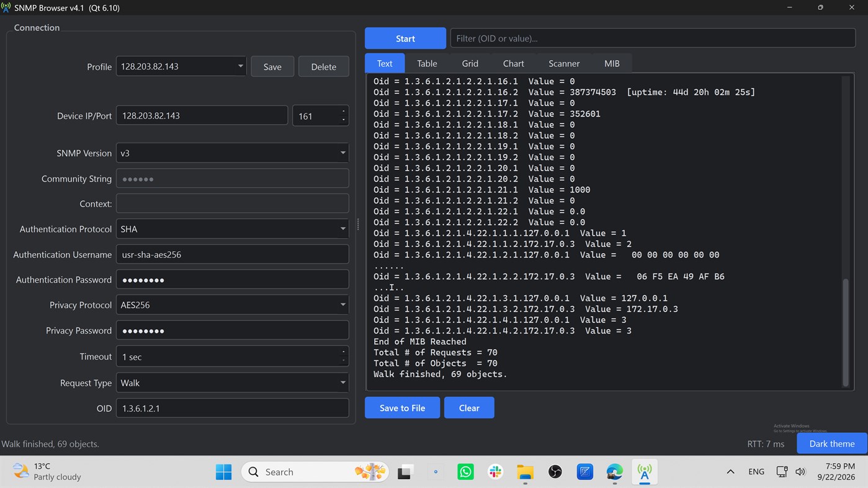Open the Privacy Protocol dropdown
This screenshot has height=488, width=868.
tap(232, 305)
